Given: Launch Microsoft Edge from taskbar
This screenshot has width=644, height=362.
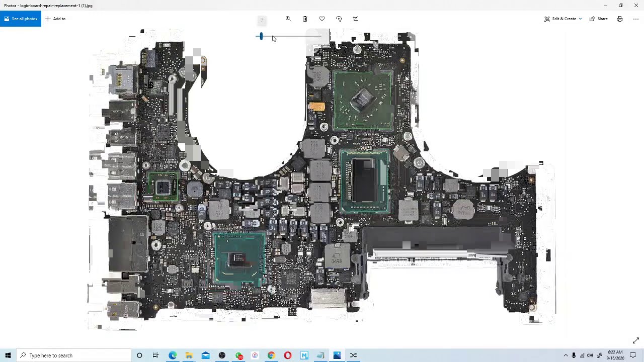Looking at the screenshot, I should [173, 355].
